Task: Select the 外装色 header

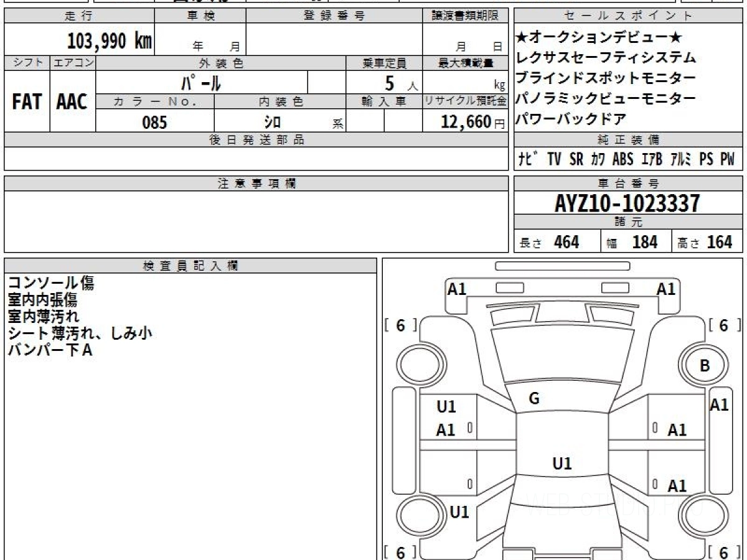Action: point(221,63)
